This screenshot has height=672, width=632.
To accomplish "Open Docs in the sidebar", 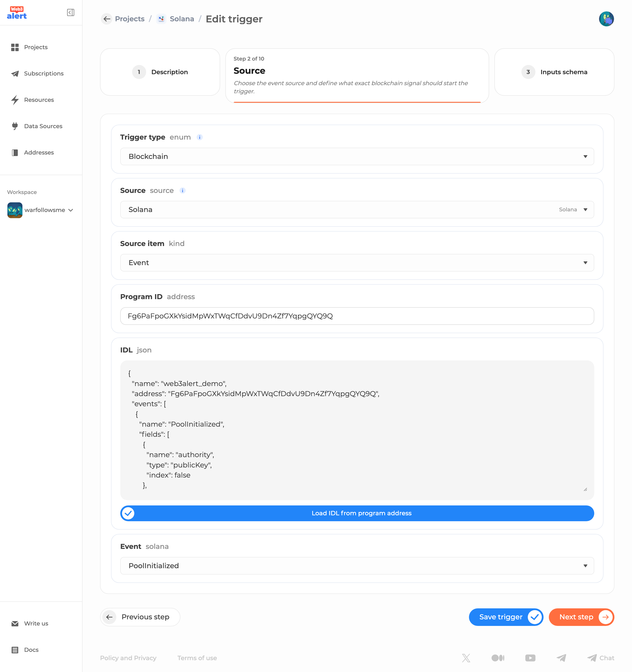I will tap(31, 650).
